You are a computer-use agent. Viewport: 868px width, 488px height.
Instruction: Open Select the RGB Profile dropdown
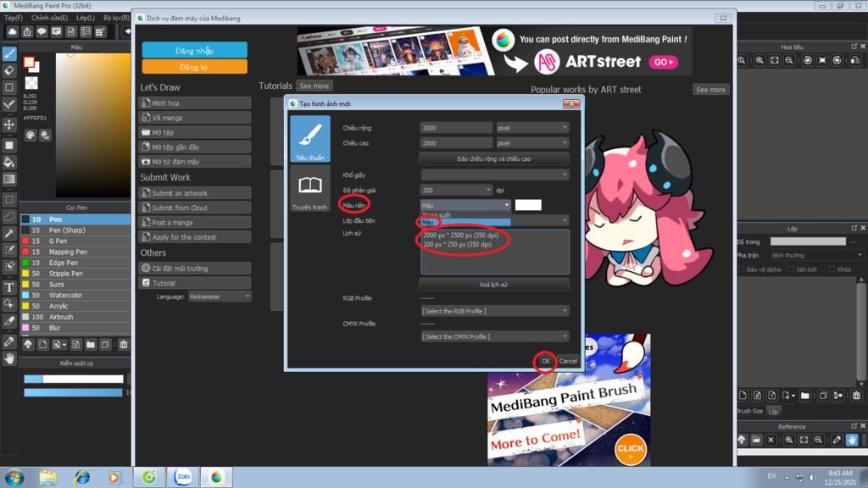pyautogui.click(x=494, y=311)
